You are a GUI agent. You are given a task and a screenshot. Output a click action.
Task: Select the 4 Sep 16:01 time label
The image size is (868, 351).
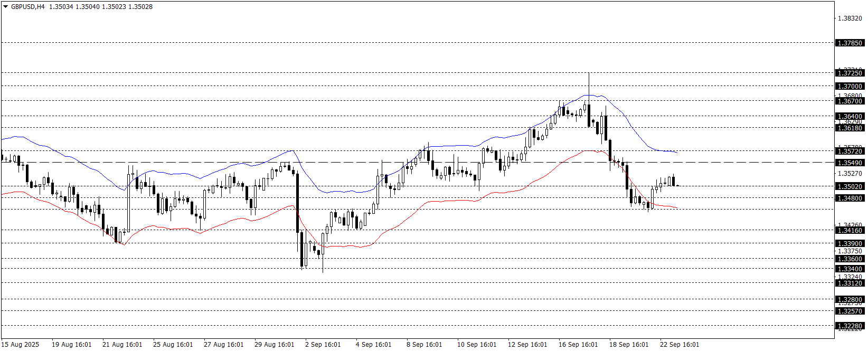373,345
